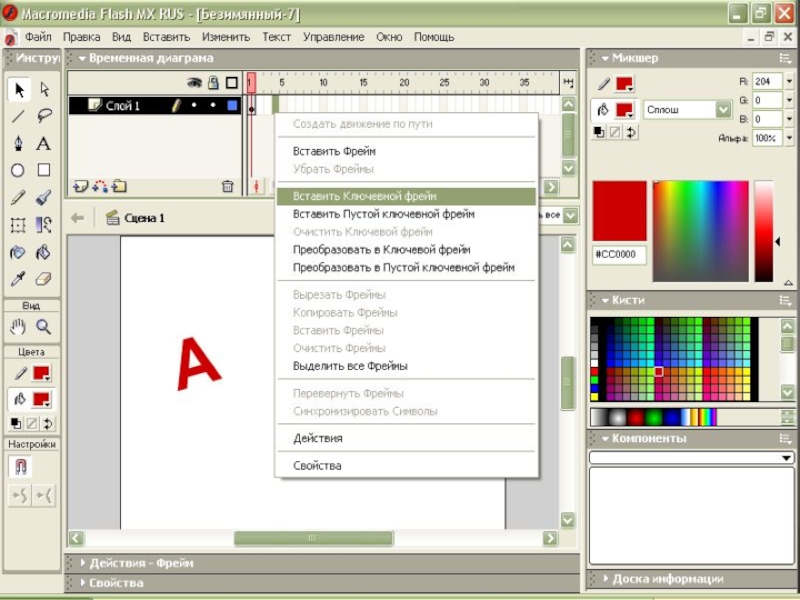
Task: Click the Smooth option in toolbox
Action: (x=19, y=495)
